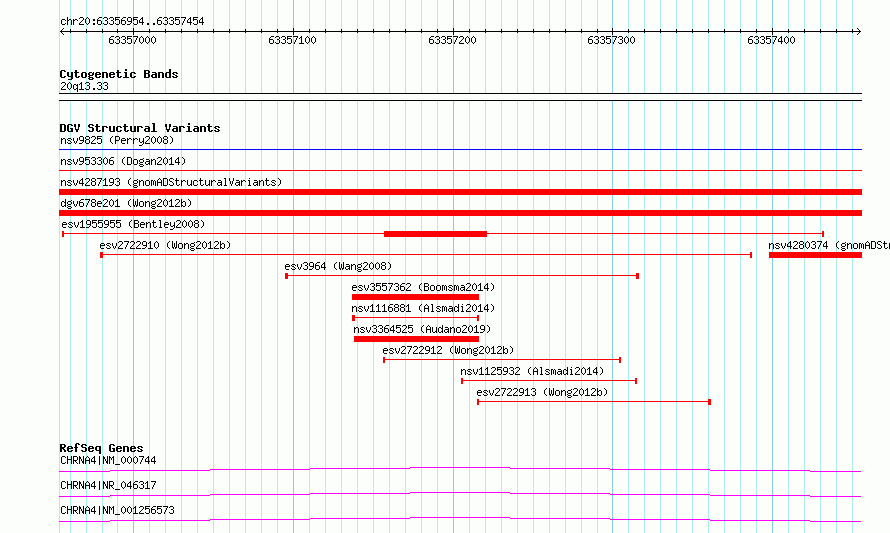This screenshot has width=890, height=533.
Task: Open gene CHRNA4|NM_000744 label
Action: 108,460
